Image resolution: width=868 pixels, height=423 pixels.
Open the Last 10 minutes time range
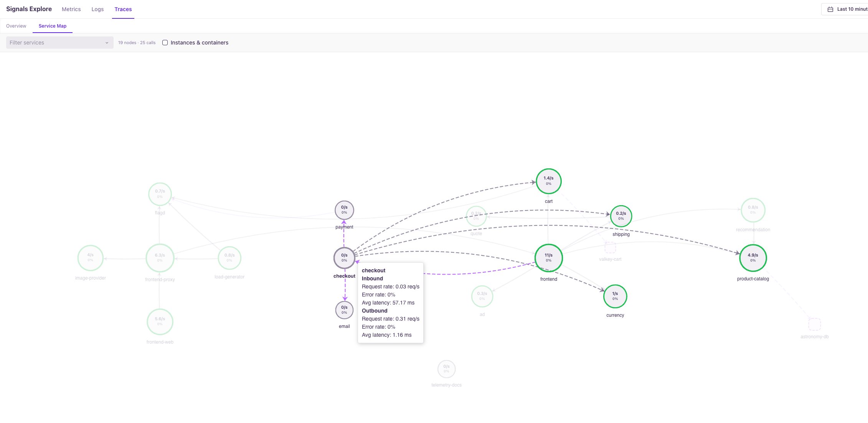(x=844, y=9)
